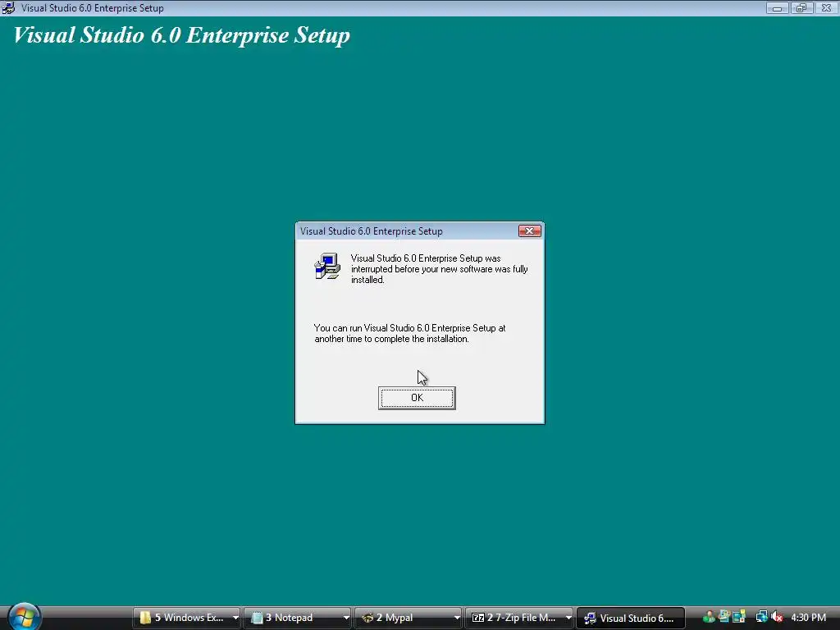Image resolution: width=840 pixels, height=630 pixels.
Task: Click the 'You can run Visual Studio' message
Action: [409, 333]
